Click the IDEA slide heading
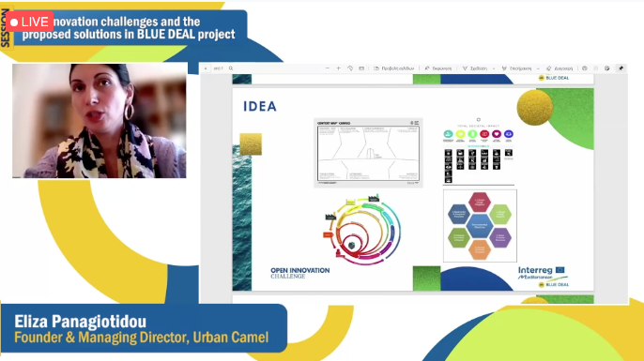This screenshot has height=361, width=644. click(x=260, y=107)
